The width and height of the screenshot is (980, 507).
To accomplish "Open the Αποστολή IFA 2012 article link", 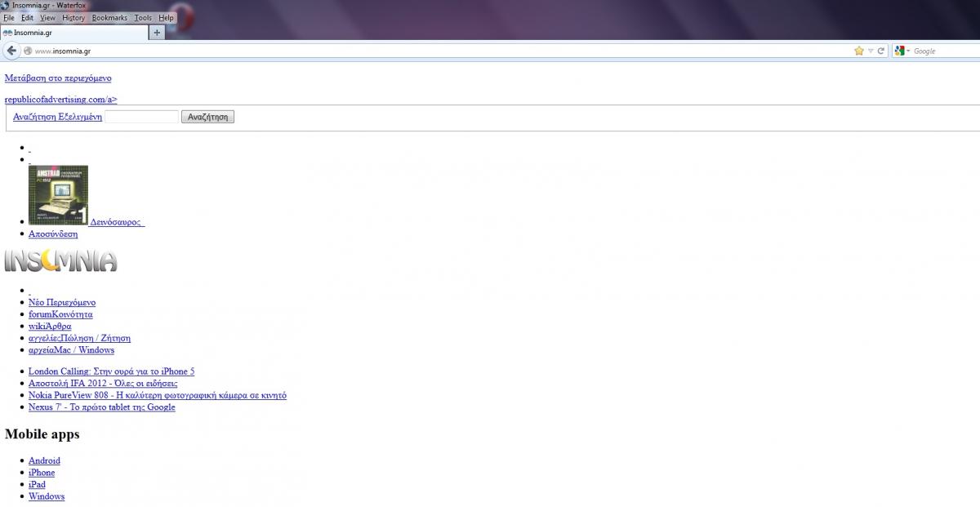I will coord(103,383).
